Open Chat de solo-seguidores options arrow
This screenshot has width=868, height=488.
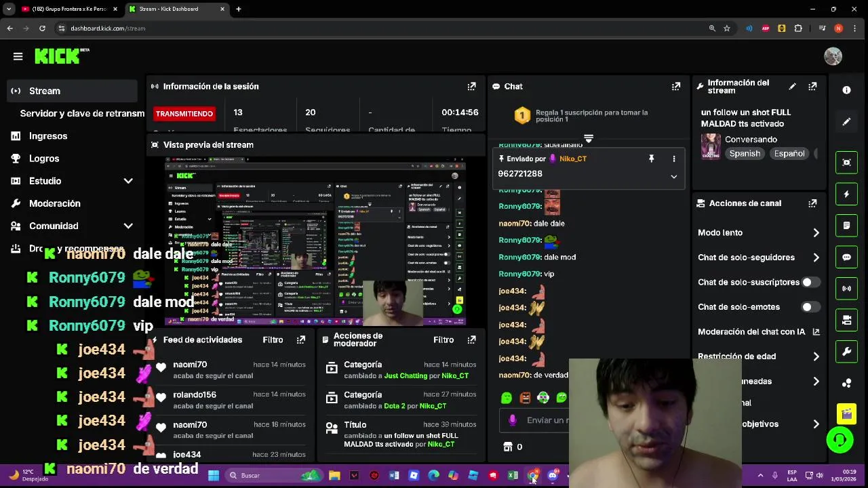coord(816,258)
